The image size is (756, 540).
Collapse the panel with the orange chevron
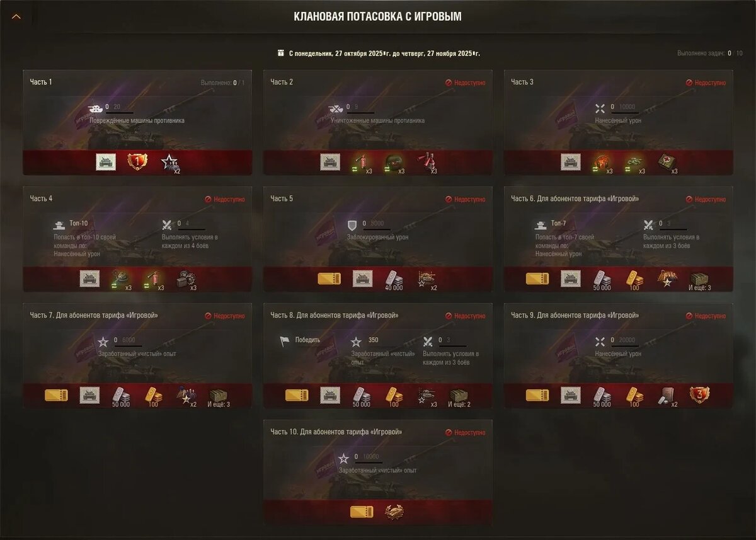(x=16, y=16)
